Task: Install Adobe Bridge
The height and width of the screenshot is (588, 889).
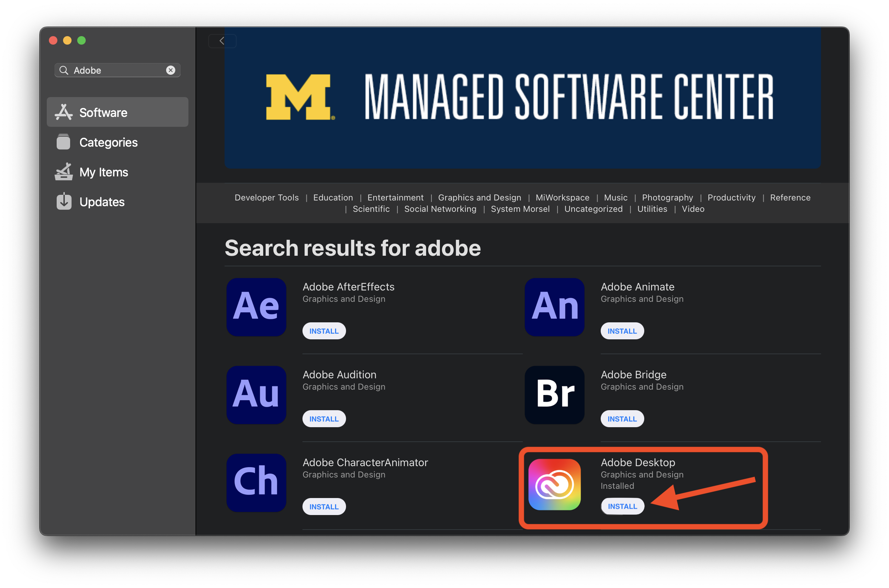Action: click(x=622, y=418)
